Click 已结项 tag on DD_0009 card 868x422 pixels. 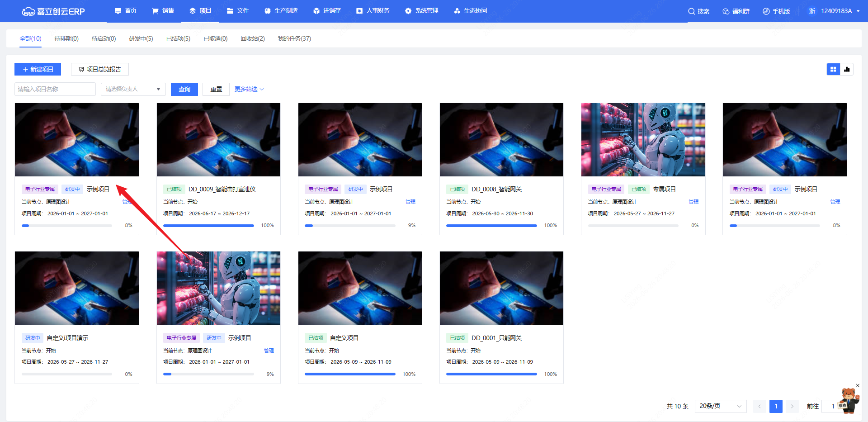[x=174, y=189]
